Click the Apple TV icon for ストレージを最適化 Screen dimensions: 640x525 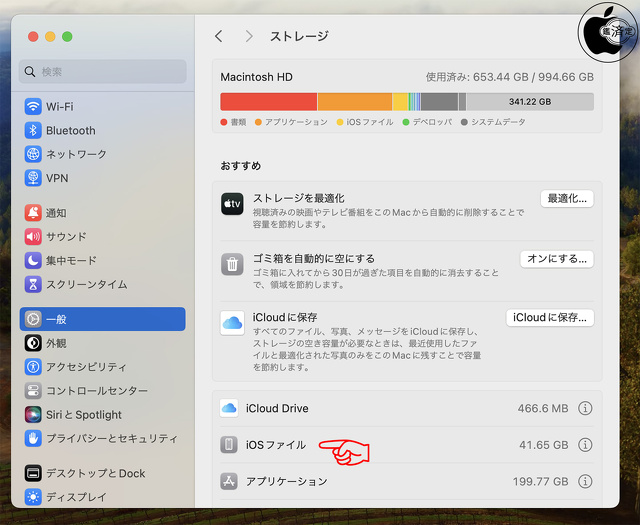point(232,204)
